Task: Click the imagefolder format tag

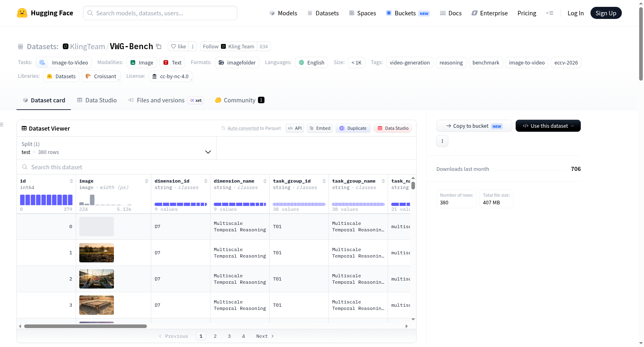Action: pos(237,62)
